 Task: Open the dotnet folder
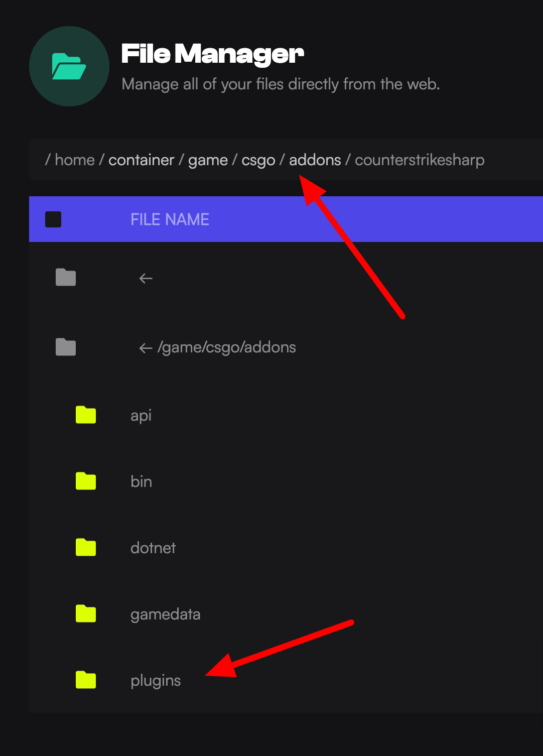click(x=153, y=548)
